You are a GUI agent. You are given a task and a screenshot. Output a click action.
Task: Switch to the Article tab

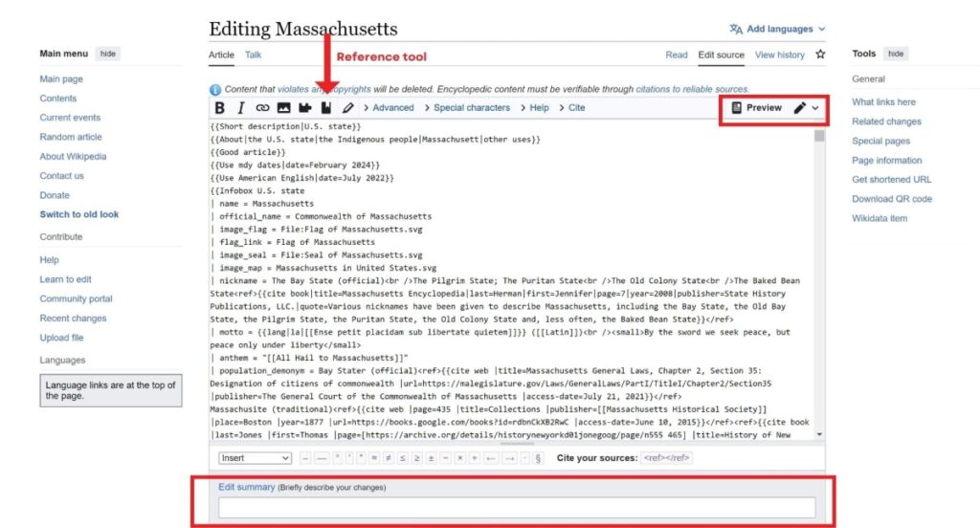point(221,55)
